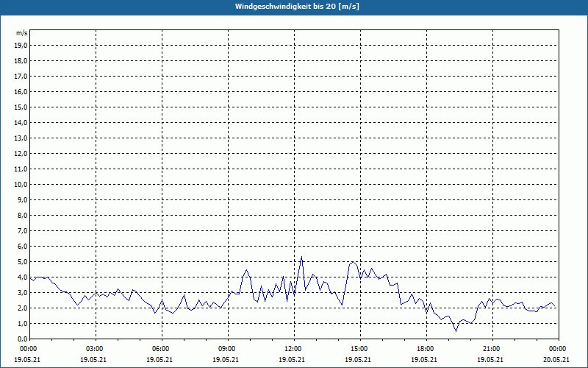Screen dimensions: 588x368
Task: Click the "0,0" origin label
Action: coord(23,339)
